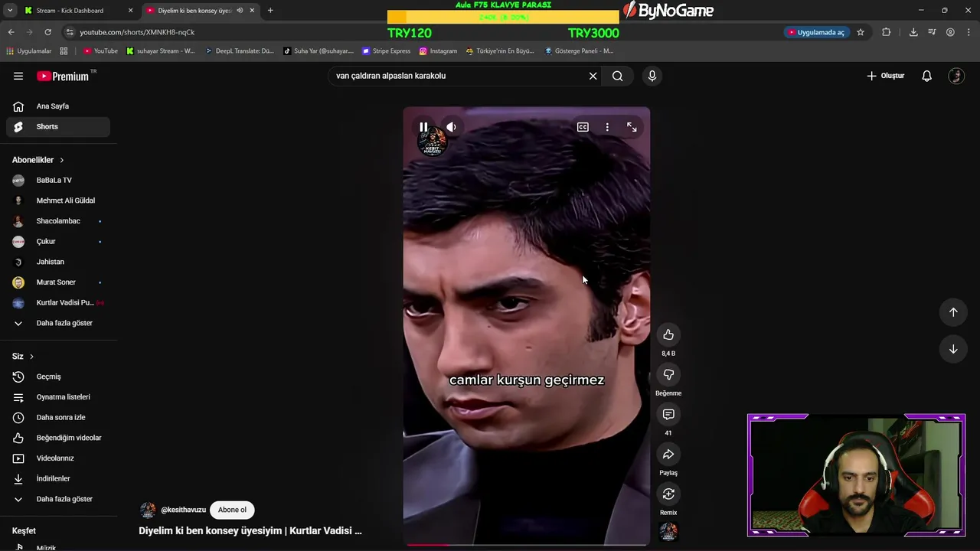This screenshot has height=551, width=980.
Task: Expand subscriptions with Daha fazla göster
Action: click(x=58, y=323)
